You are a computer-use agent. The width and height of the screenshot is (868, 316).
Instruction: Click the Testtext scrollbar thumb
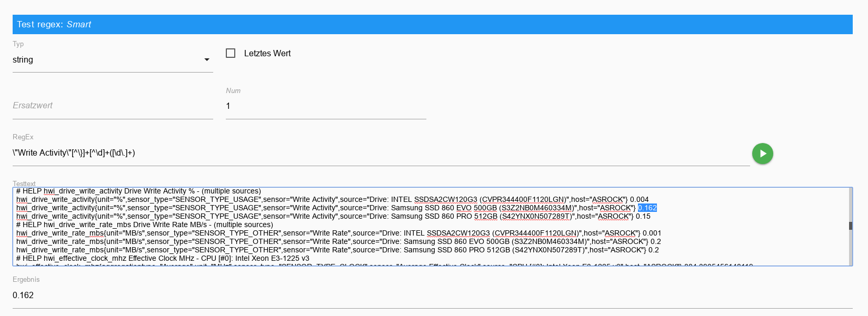(850, 226)
